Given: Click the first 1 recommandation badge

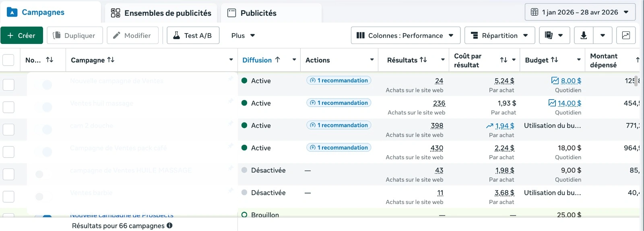Looking at the screenshot, I should coord(339,81).
